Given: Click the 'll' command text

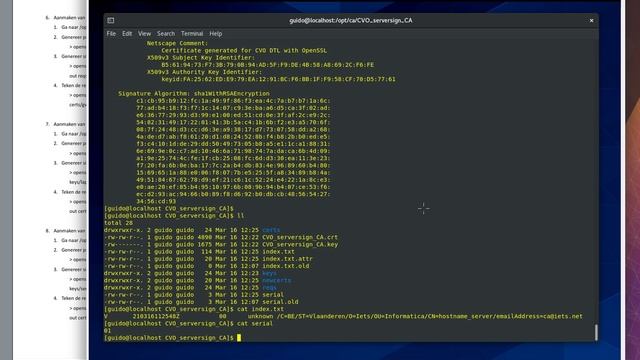Looking at the screenshot, I should coord(240,216).
